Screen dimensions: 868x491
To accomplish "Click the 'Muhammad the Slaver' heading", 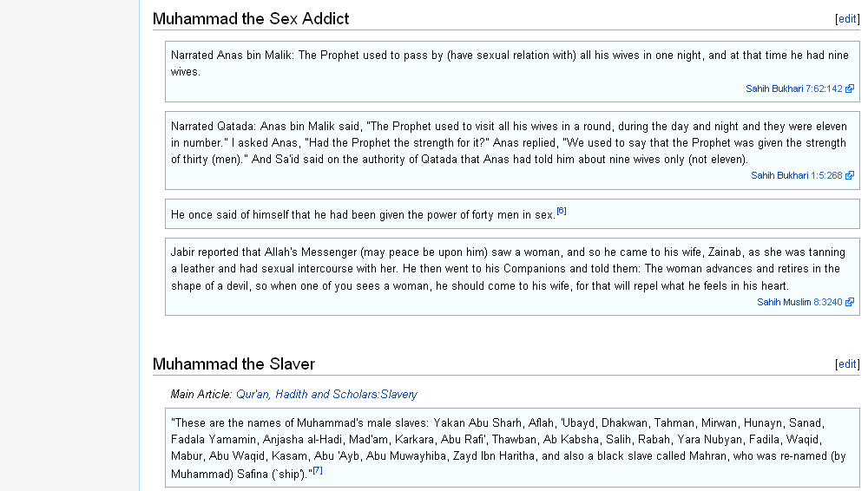I will pos(233,364).
